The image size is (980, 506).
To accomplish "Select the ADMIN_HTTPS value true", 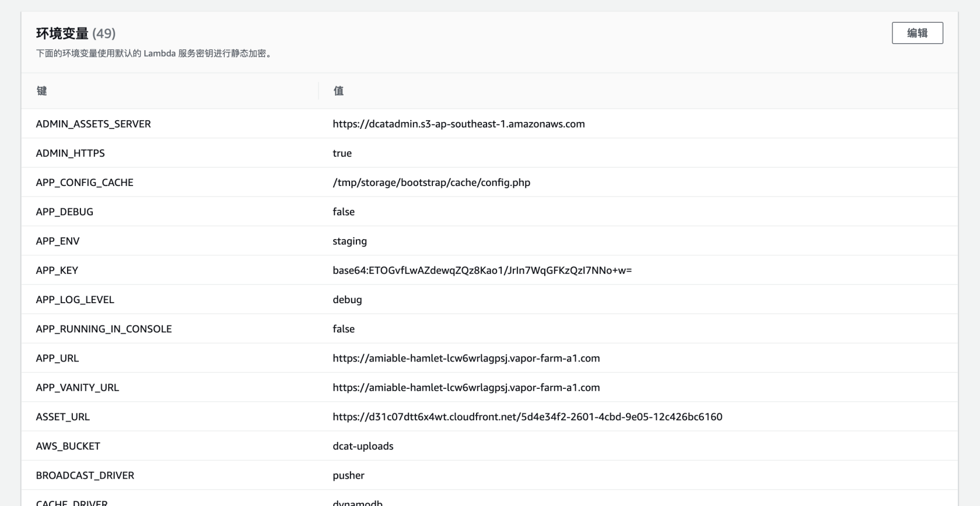I will tap(342, 153).
